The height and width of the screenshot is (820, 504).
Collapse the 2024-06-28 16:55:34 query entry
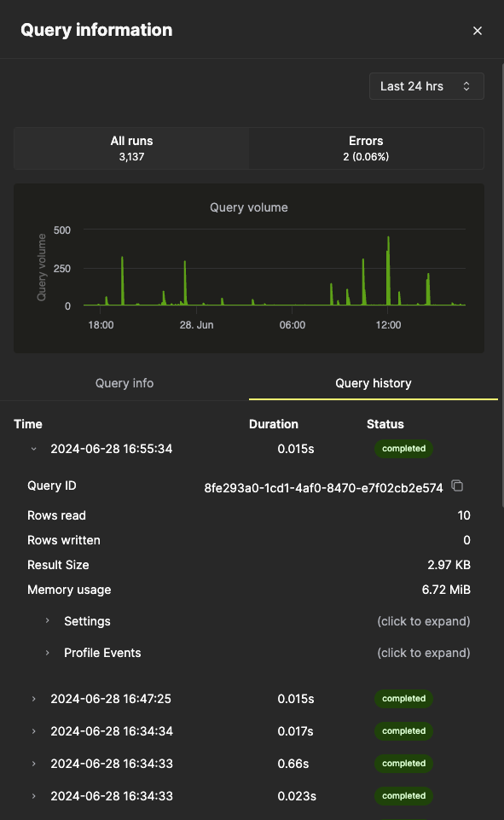click(33, 448)
